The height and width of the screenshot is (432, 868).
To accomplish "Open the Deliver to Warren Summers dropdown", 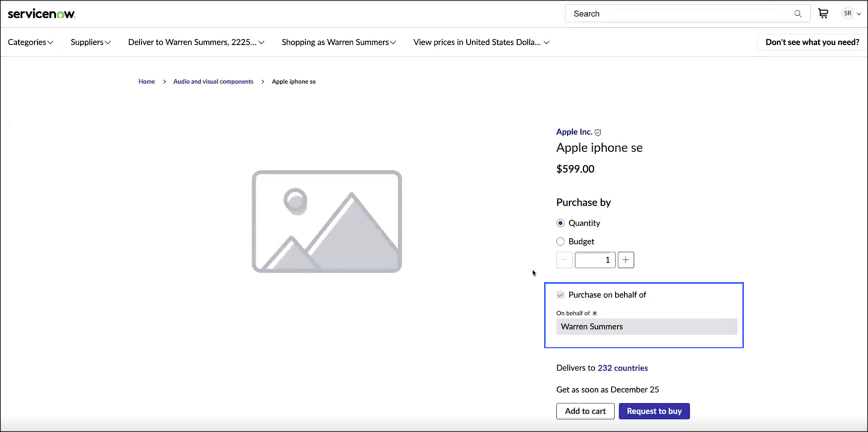I will (x=196, y=42).
